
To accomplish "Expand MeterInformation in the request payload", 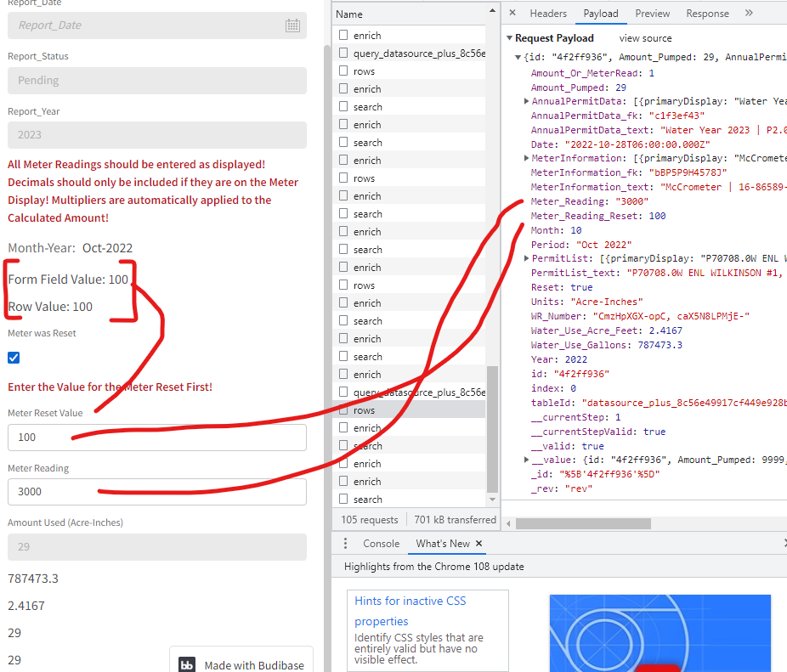I will pos(527,158).
